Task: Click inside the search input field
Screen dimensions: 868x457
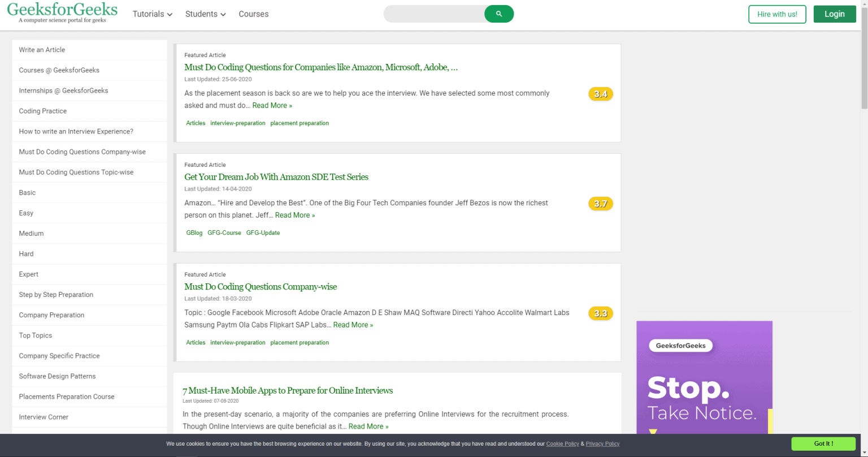Action: [435, 13]
